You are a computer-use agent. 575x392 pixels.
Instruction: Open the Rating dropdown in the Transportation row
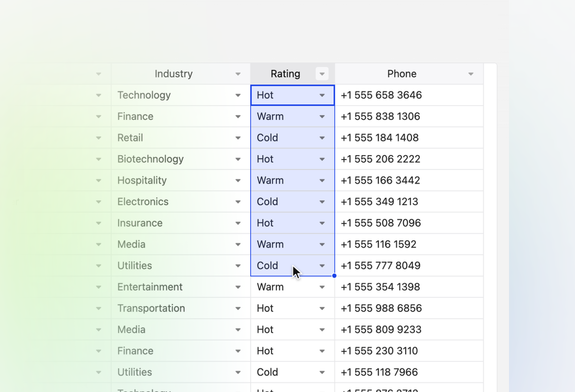click(x=322, y=308)
